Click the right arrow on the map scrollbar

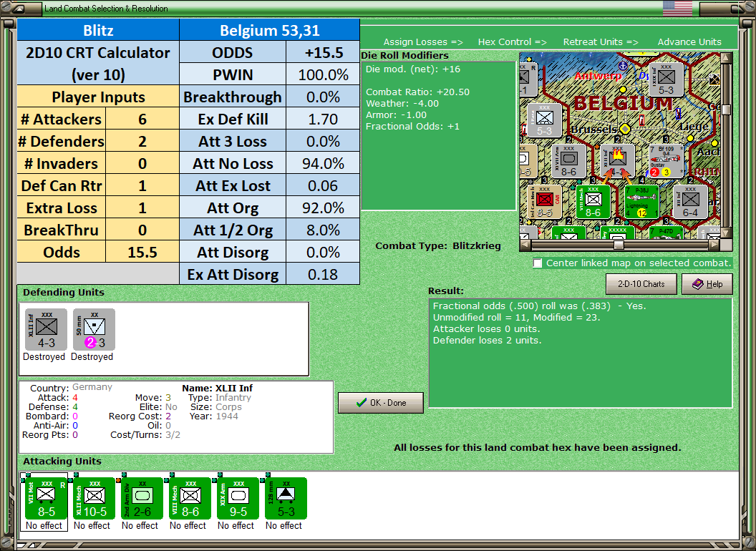click(x=714, y=245)
